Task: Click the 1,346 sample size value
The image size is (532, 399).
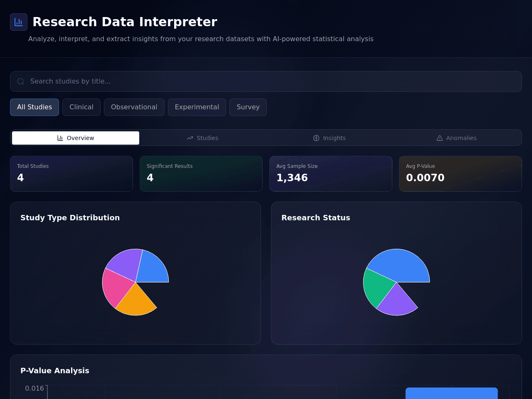Action: [x=292, y=178]
